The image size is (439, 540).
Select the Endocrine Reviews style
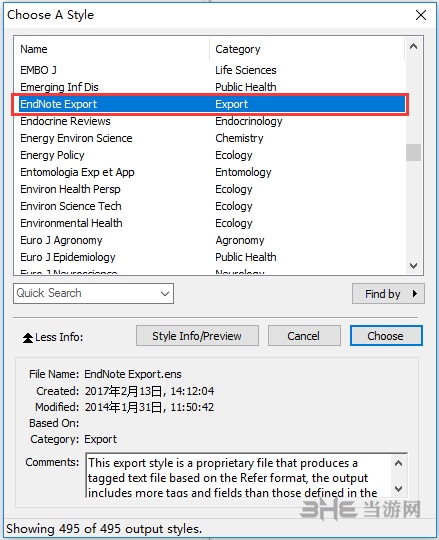tap(210, 121)
